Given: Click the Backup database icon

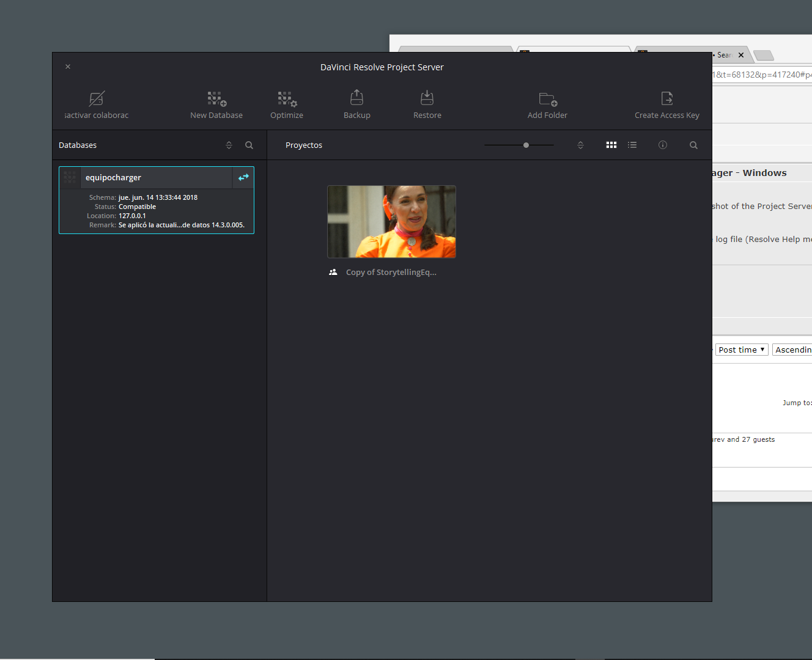Looking at the screenshot, I should (357, 98).
